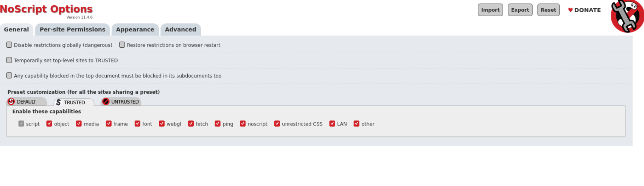The height and width of the screenshot is (186, 644).
Task: Enable Disable restrictions globally checkbox
Action: [9, 45]
